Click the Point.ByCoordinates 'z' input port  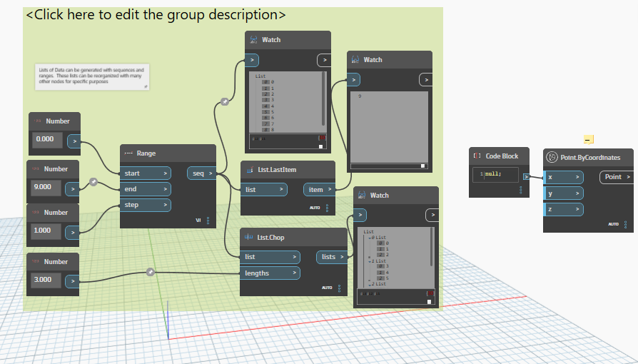[563, 209]
